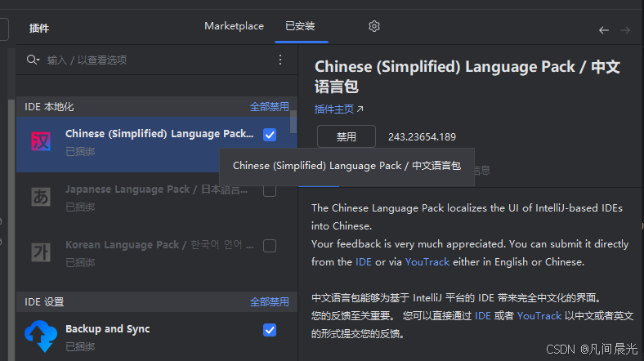Open the IDE link in Chinese description
644x361 pixels.
pos(482,316)
